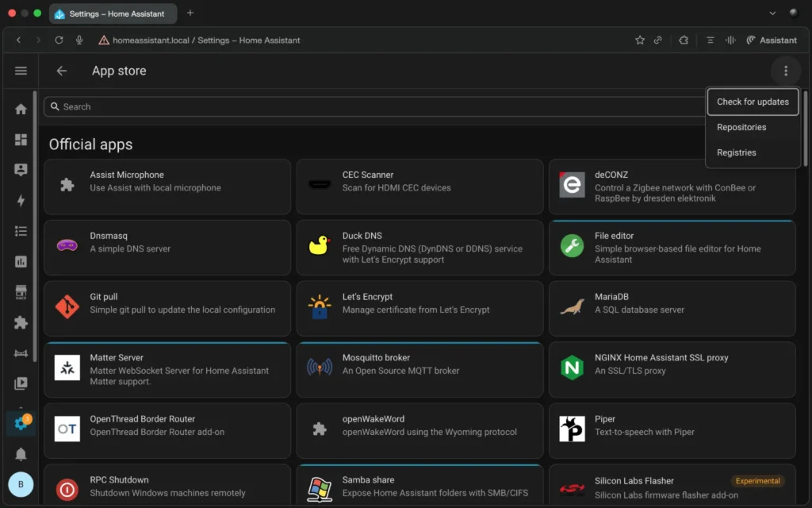Click the app list scrollbar on right edge
This screenshot has height=508, width=812.
805,129
